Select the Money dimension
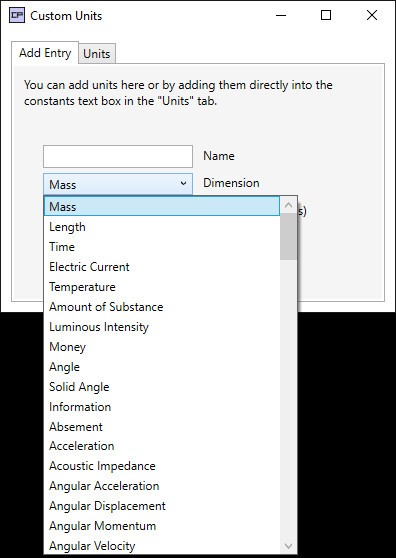Screen dimensions: 396x558 [x=162, y=347]
